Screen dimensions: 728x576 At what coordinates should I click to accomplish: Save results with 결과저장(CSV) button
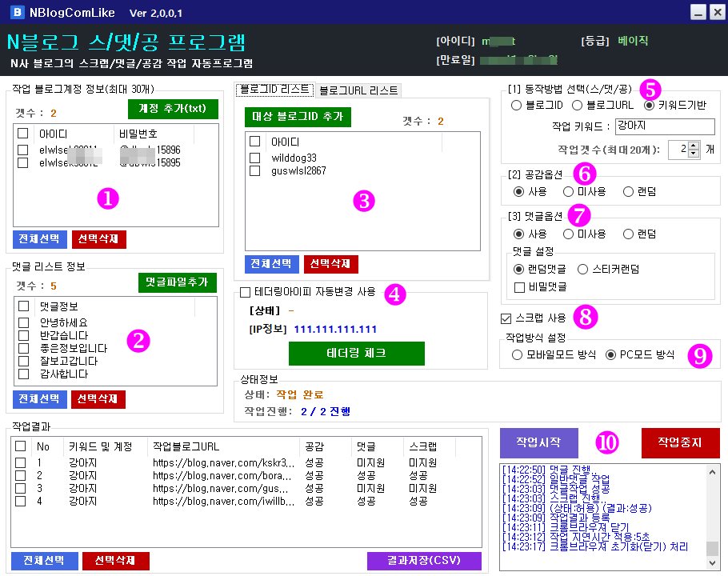coord(424,560)
